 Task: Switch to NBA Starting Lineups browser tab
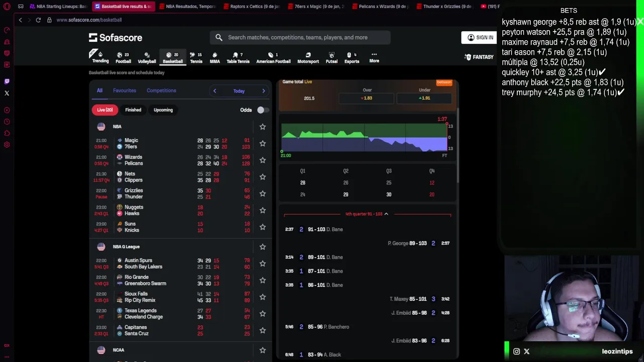point(58,7)
